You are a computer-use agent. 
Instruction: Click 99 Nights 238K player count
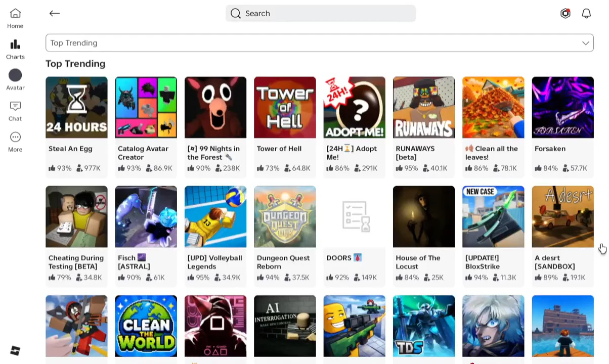[x=228, y=168]
